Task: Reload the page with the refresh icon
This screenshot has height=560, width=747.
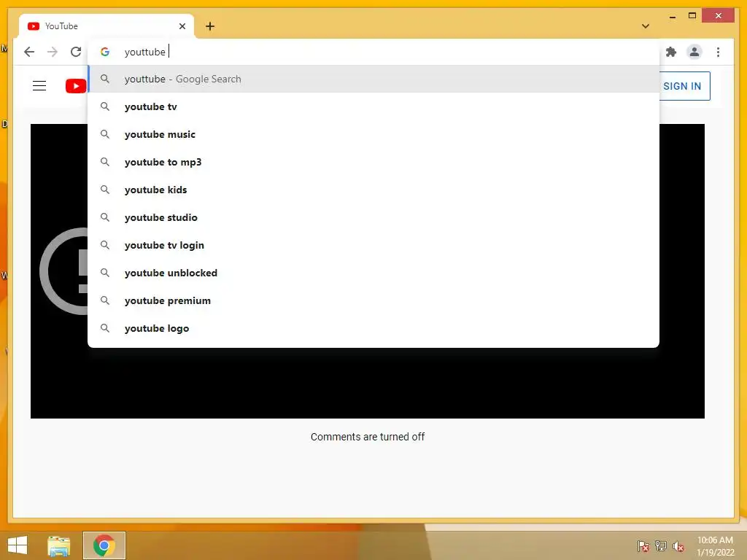Action: pyautogui.click(x=76, y=52)
